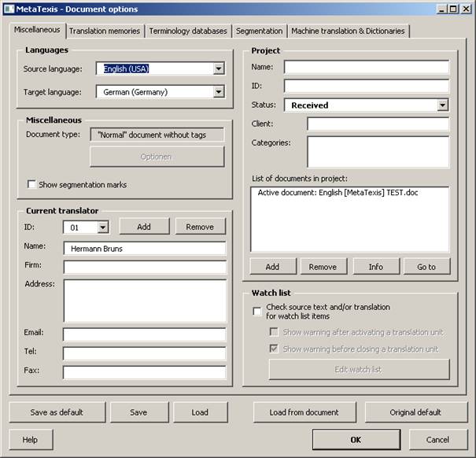Click the Optionen button
Screen dimensions: 476x458
click(157, 157)
